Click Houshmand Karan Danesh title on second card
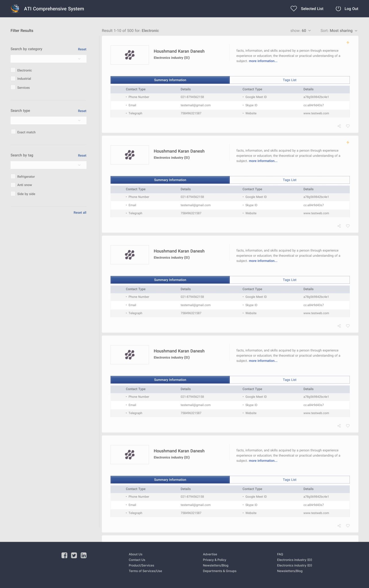The height and width of the screenshot is (588, 369). (x=179, y=151)
